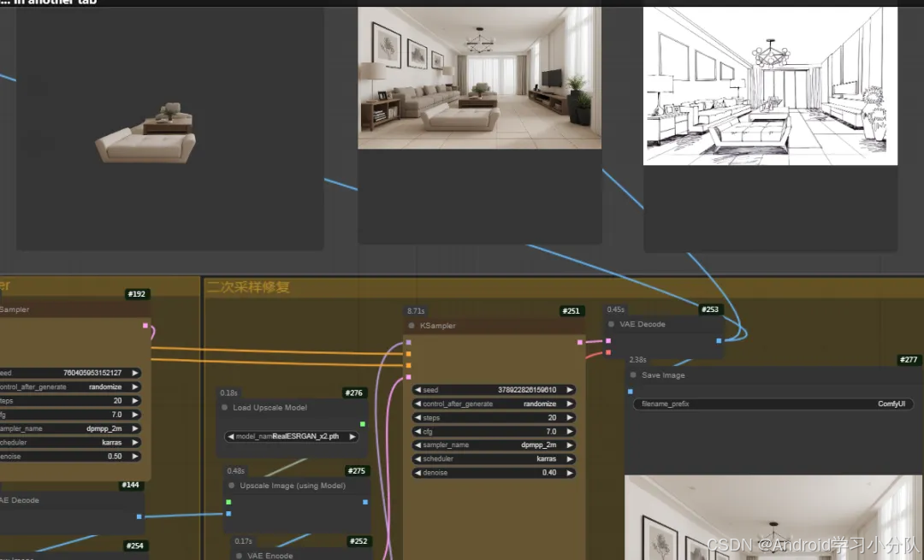Image resolution: width=924 pixels, height=560 pixels.
Task: Click the VAE Decode #253 node title
Action: point(643,325)
